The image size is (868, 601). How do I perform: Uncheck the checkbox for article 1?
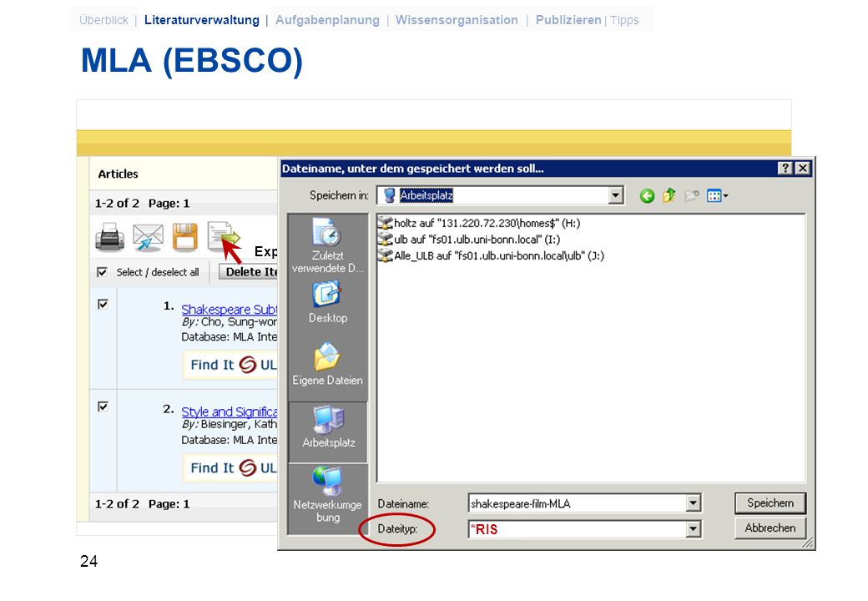(103, 305)
